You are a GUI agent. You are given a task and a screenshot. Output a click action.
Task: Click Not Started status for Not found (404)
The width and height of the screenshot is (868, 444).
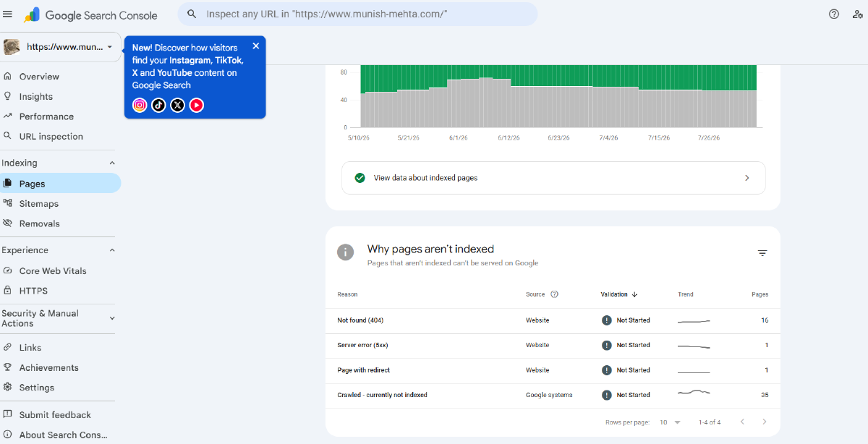coord(634,320)
